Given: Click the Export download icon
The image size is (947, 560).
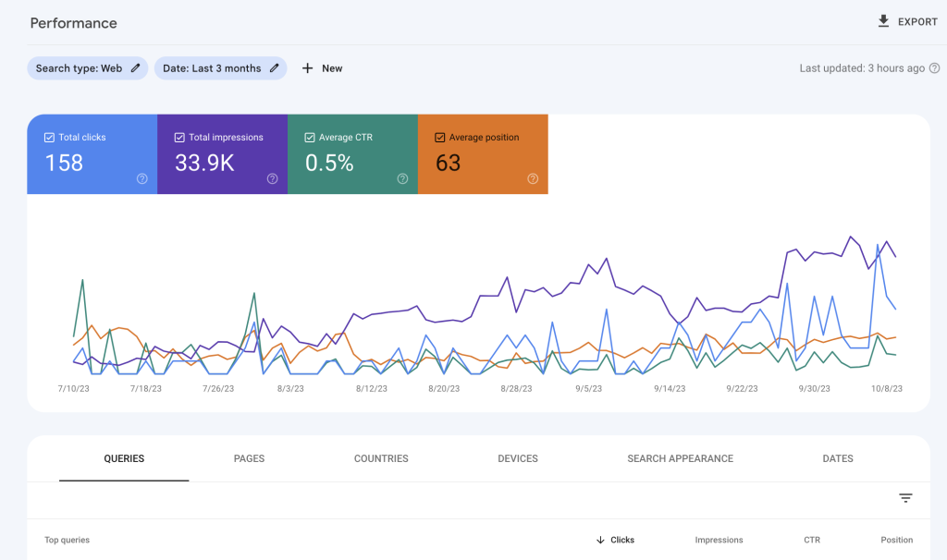Looking at the screenshot, I should 883,21.
